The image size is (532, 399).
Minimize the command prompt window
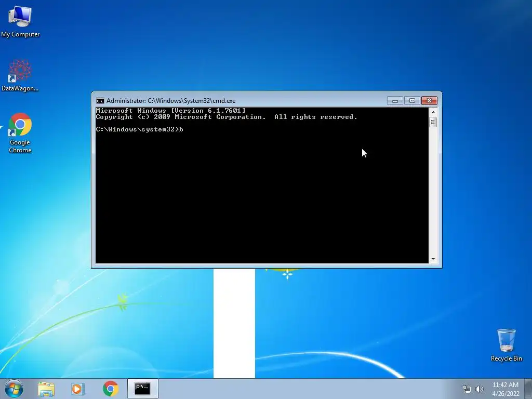[395, 101]
